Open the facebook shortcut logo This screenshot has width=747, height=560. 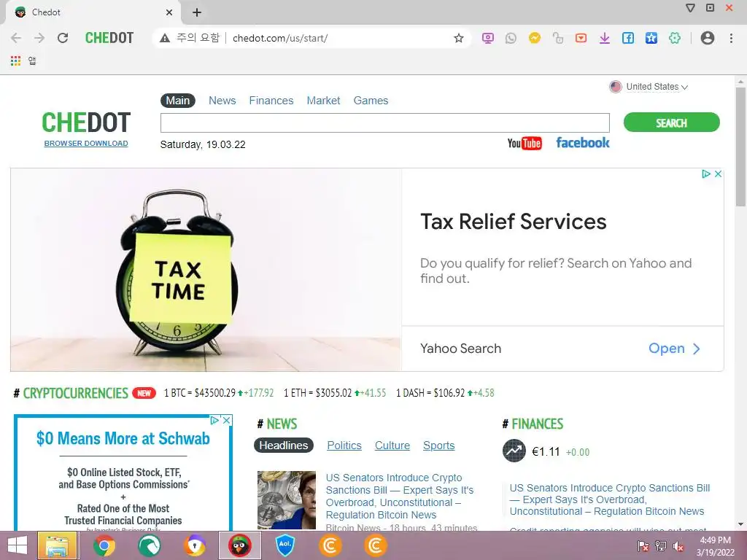[583, 142]
